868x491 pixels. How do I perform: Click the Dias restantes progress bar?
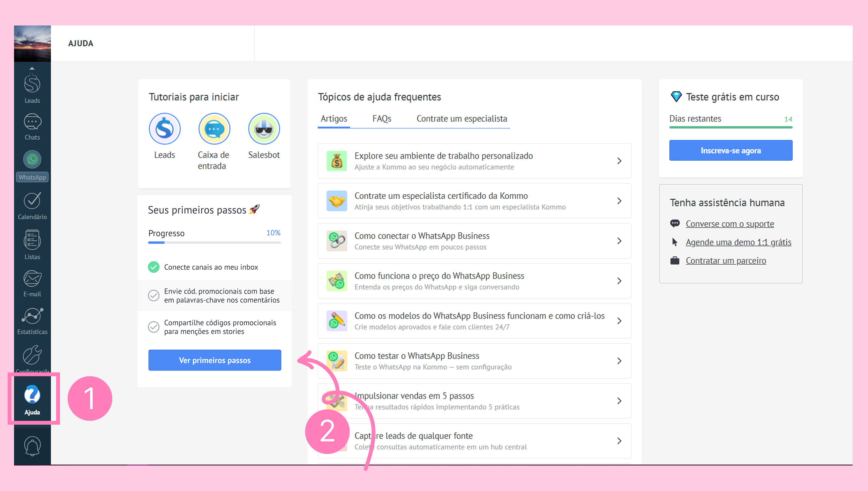pyautogui.click(x=731, y=127)
